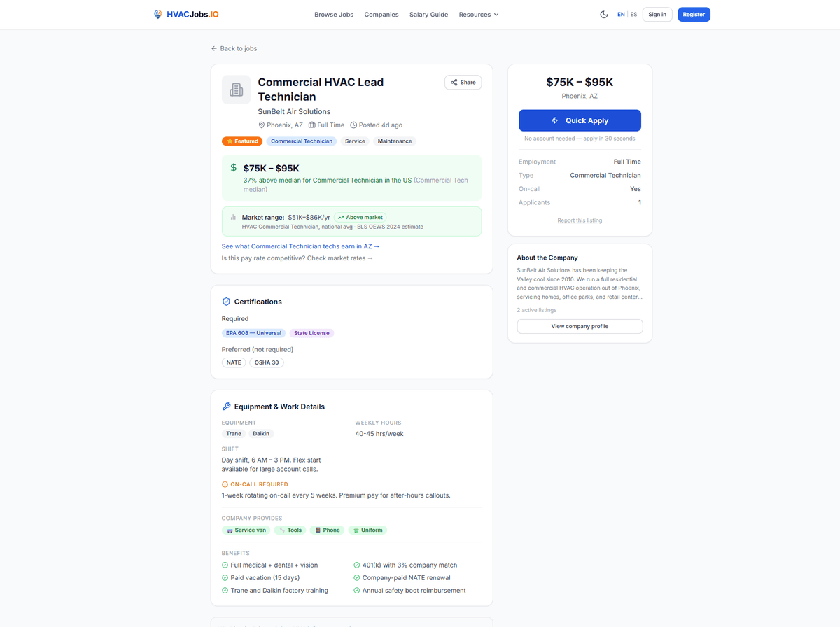Screen dimensions: 840x627
Task: Switch language to EN
Action: [x=621, y=15]
